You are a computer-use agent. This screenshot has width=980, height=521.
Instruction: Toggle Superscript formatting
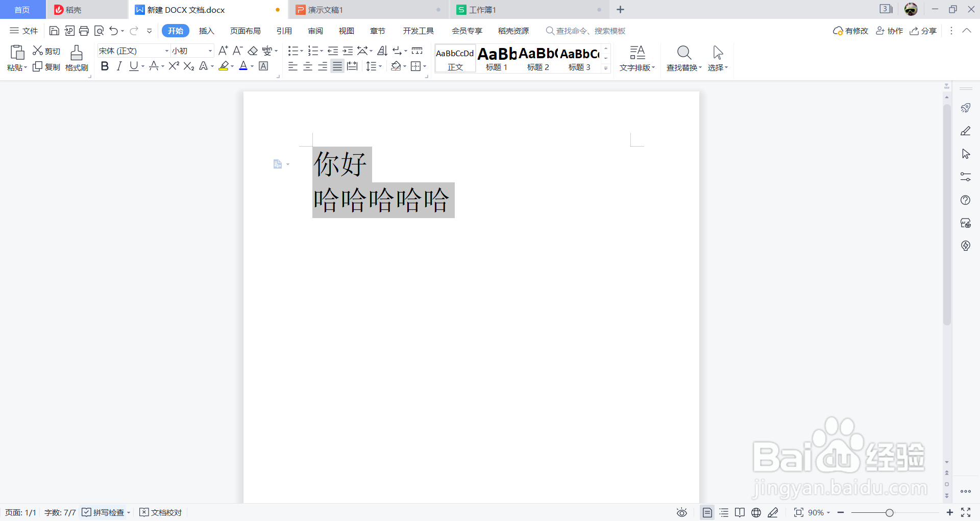(174, 66)
